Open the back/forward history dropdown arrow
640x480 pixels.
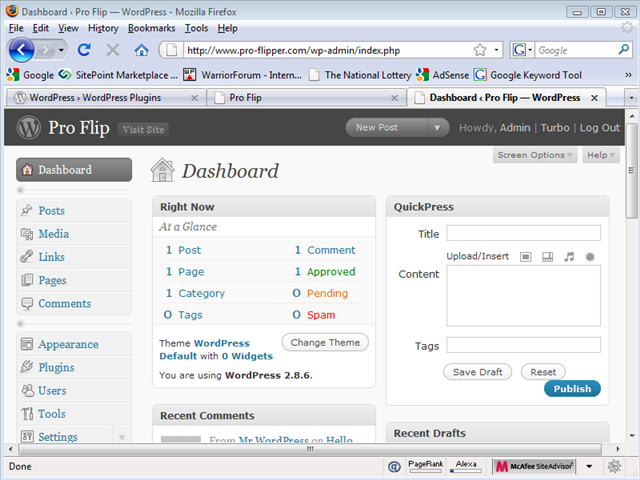tap(61, 50)
